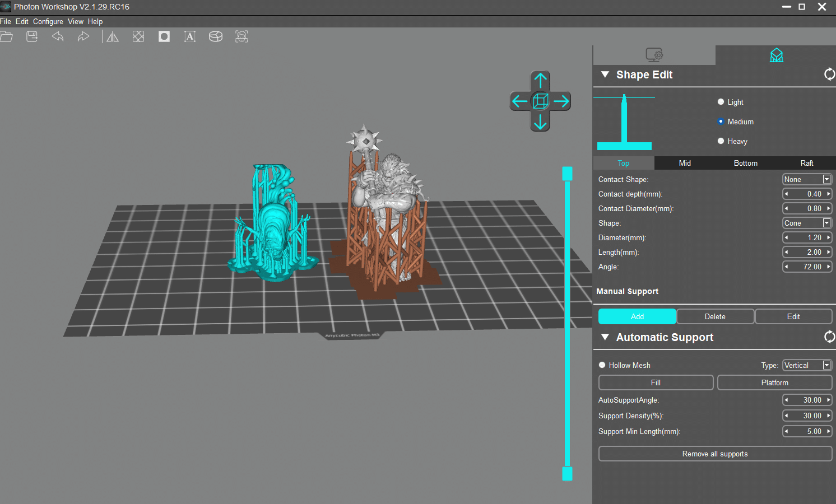This screenshot has width=836, height=504.
Task: Enable the Hollow Mesh option
Action: pos(602,365)
